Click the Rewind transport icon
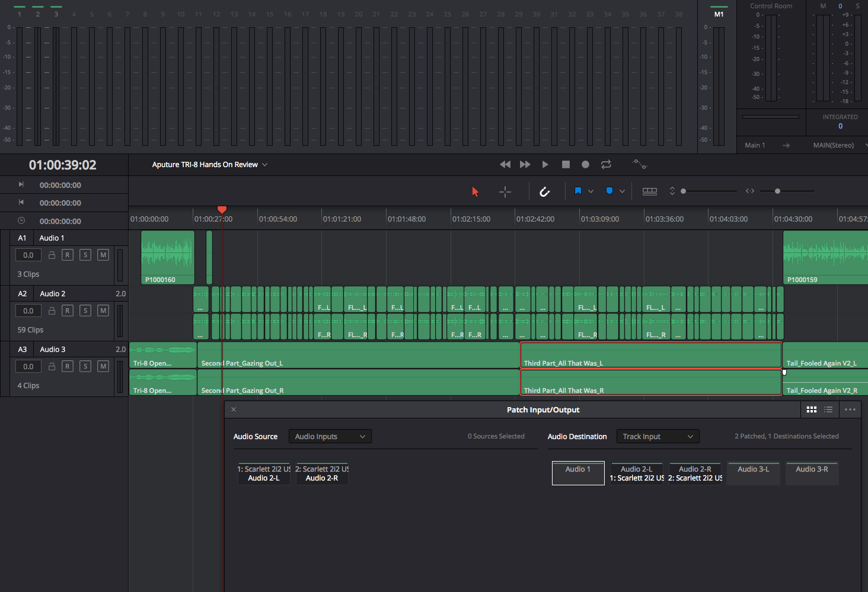 505,165
